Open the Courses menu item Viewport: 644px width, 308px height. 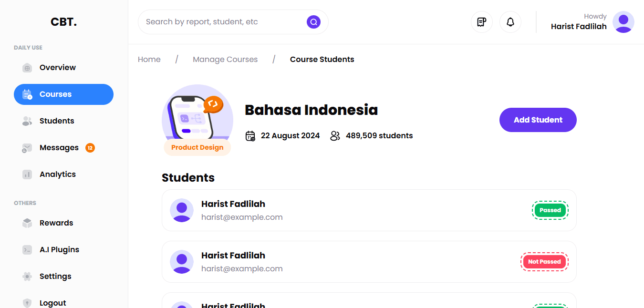click(x=63, y=94)
